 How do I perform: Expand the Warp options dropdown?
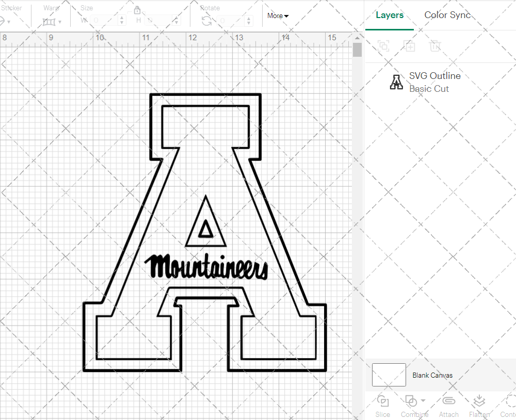pos(60,22)
